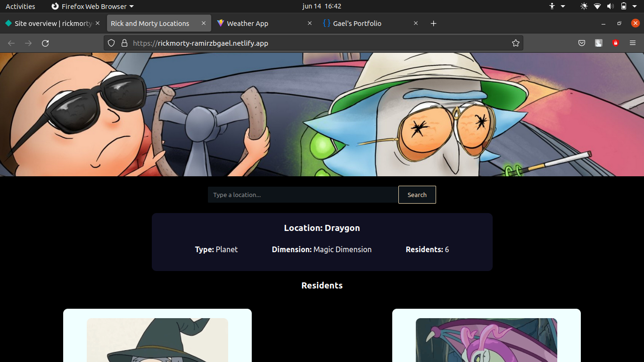Open the accessibility menu in the top bar
This screenshot has height=362, width=644.
tap(556, 6)
